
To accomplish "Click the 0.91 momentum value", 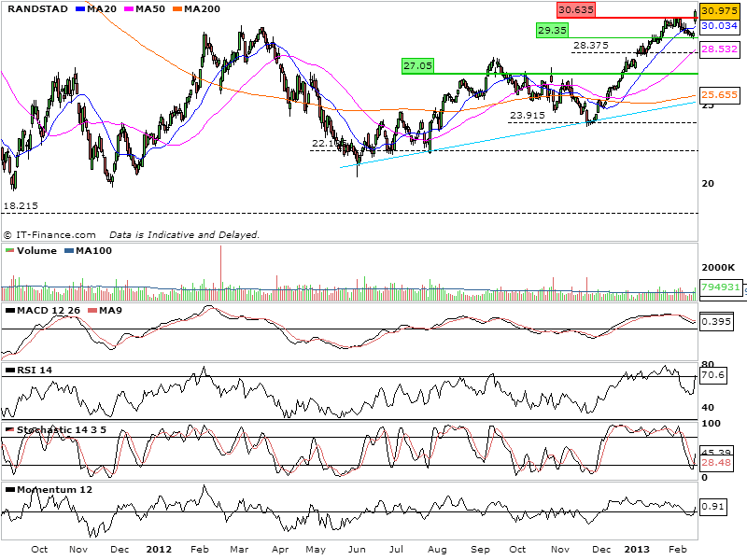I will pyautogui.click(x=712, y=506).
